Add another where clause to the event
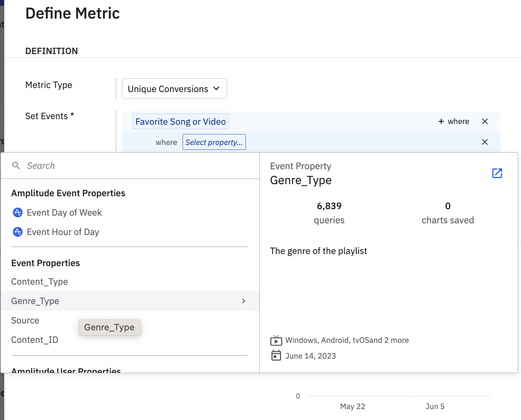 tap(454, 122)
